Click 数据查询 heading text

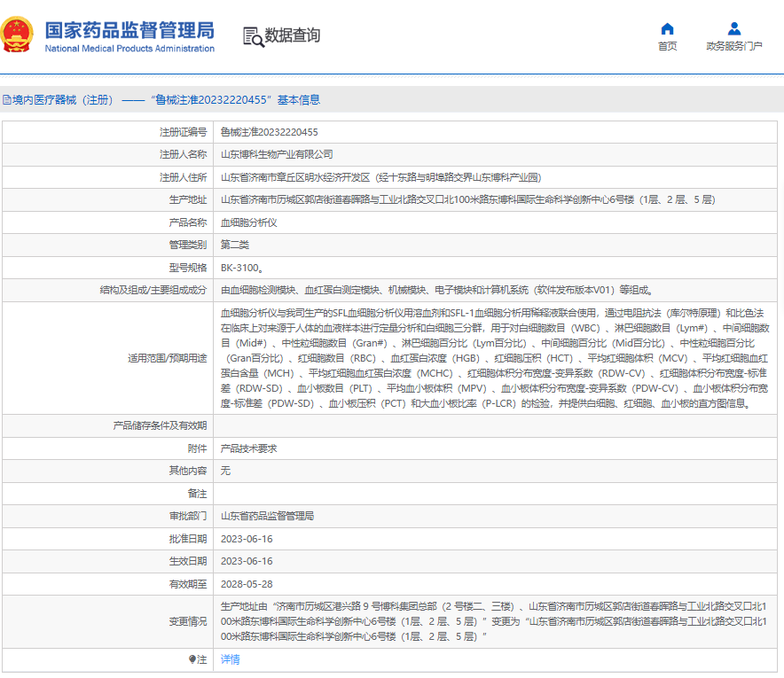(x=292, y=35)
